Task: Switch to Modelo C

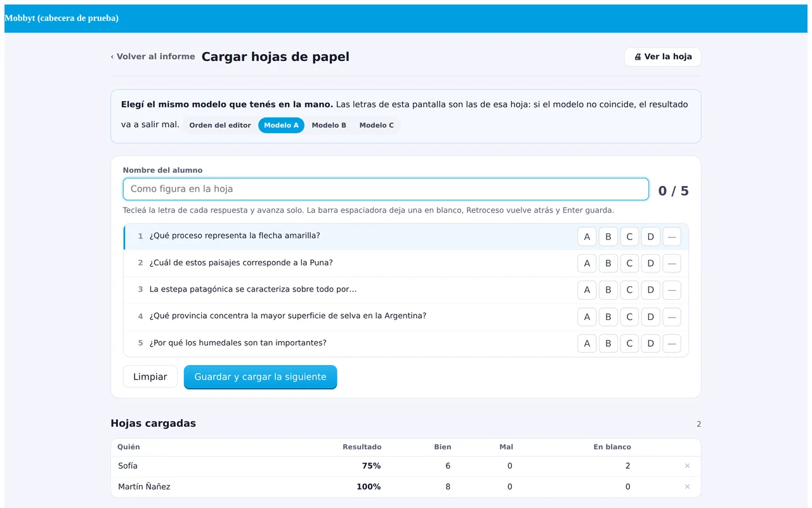Action: (x=377, y=125)
